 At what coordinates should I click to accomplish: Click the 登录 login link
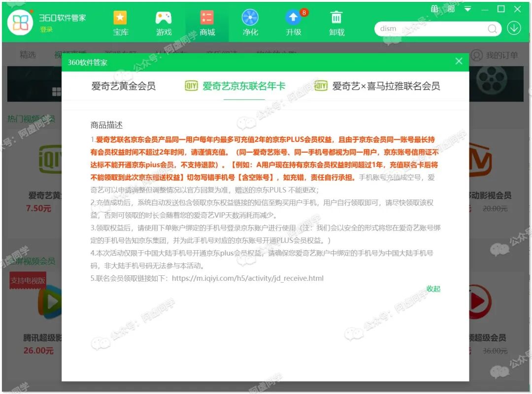click(46, 30)
